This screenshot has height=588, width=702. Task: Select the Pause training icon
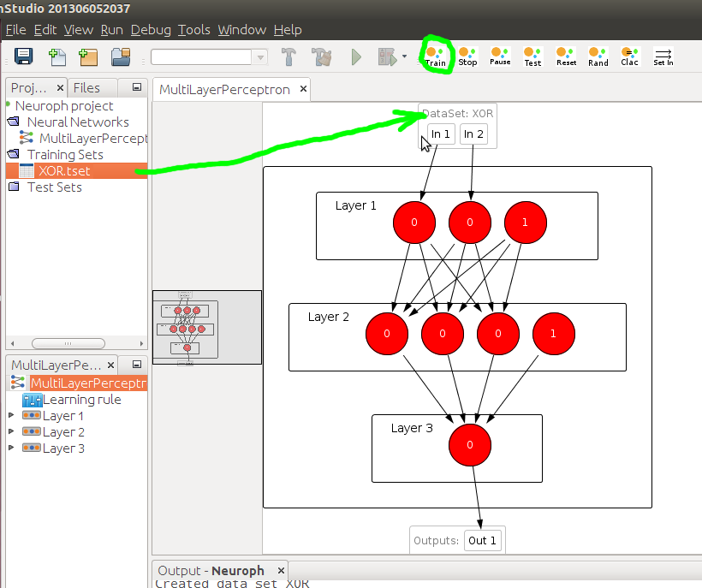point(499,56)
